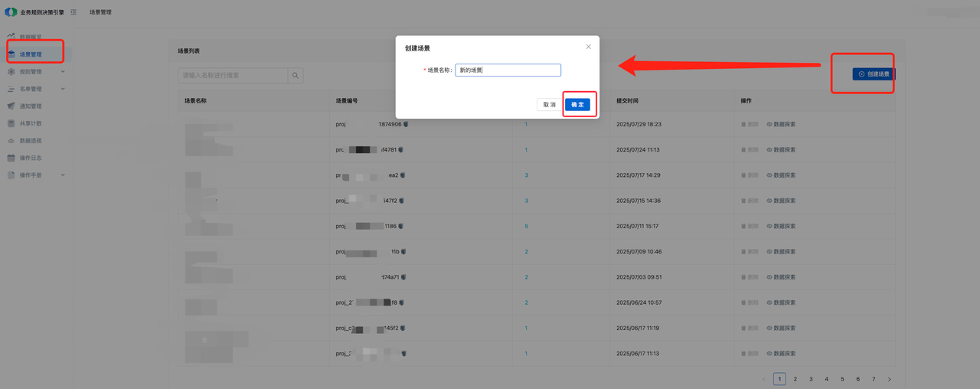Toggle the sidebar collapse icon beside the logo
980x389 pixels.
(73, 12)
